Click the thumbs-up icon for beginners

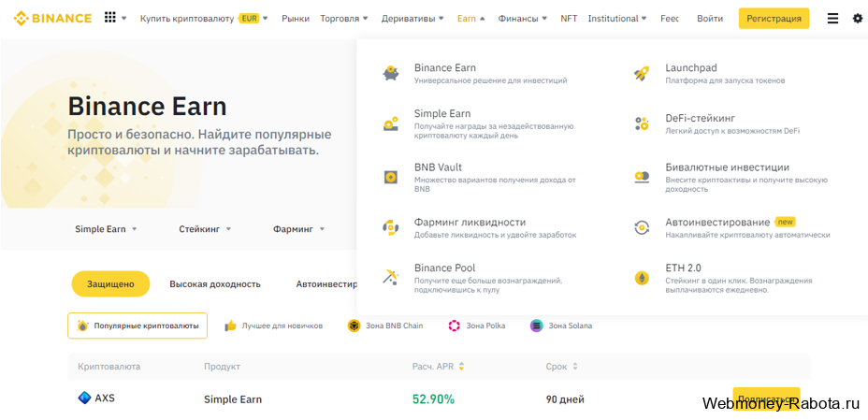[x=230, y=326]
